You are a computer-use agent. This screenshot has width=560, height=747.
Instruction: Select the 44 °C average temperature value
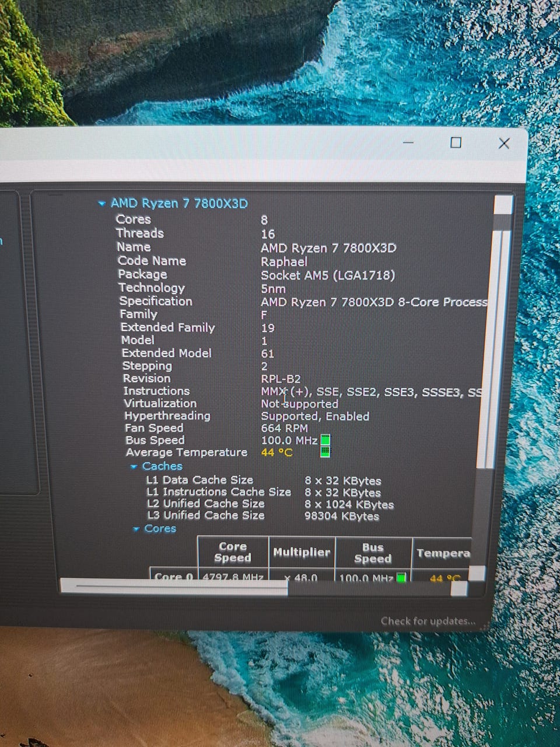(276, 452)
